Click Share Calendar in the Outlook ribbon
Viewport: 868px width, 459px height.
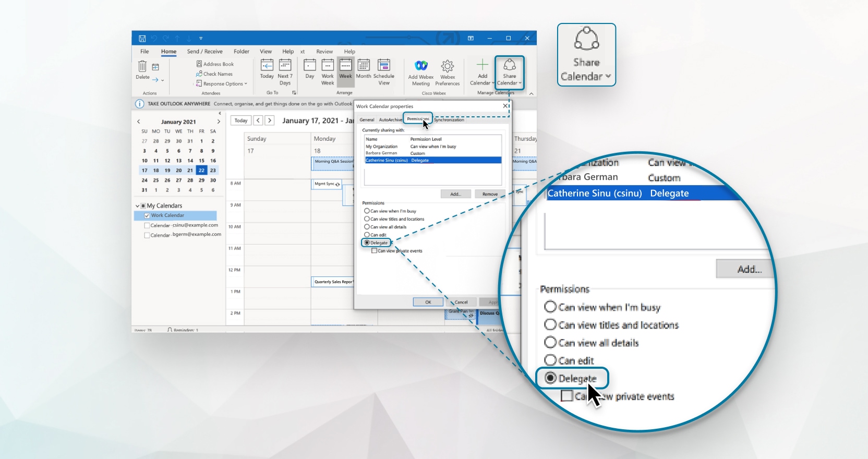pyautogui.click(x=510, y=73)
